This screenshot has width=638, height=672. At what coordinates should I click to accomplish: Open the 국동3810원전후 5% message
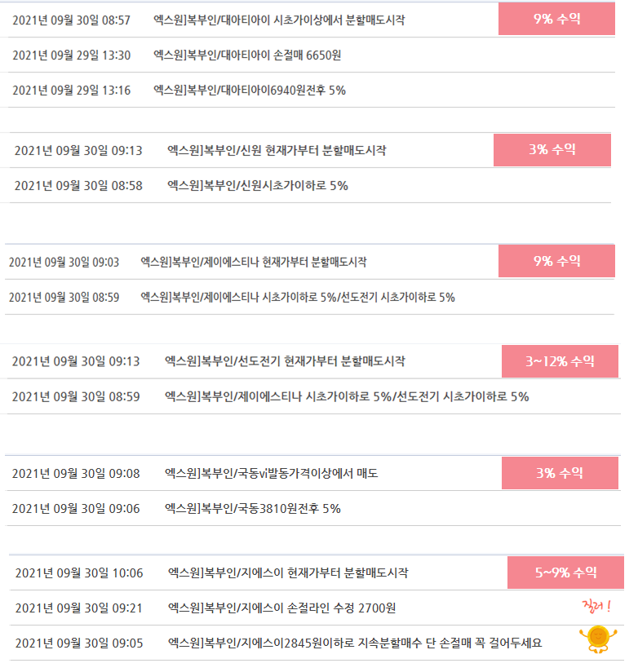tap(253, 509)
